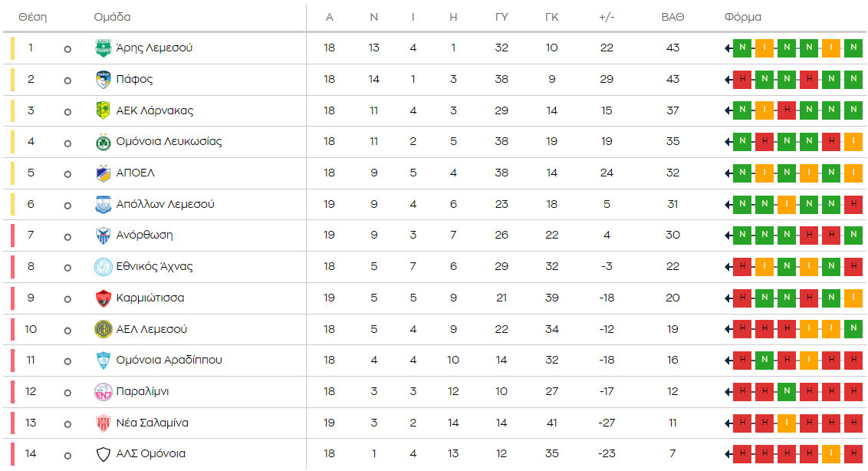Toggle the circle marker beside Απόλλων Λεμεσού

67,205
